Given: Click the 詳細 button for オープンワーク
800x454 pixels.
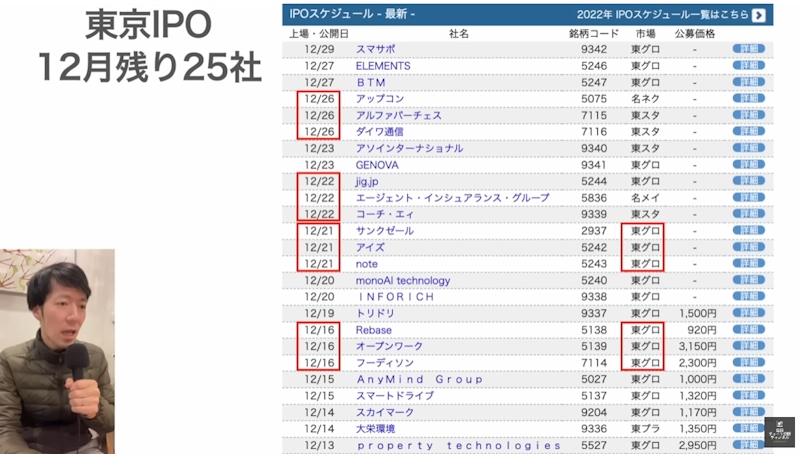Looking at the screenshot, I should pos(748,345).
